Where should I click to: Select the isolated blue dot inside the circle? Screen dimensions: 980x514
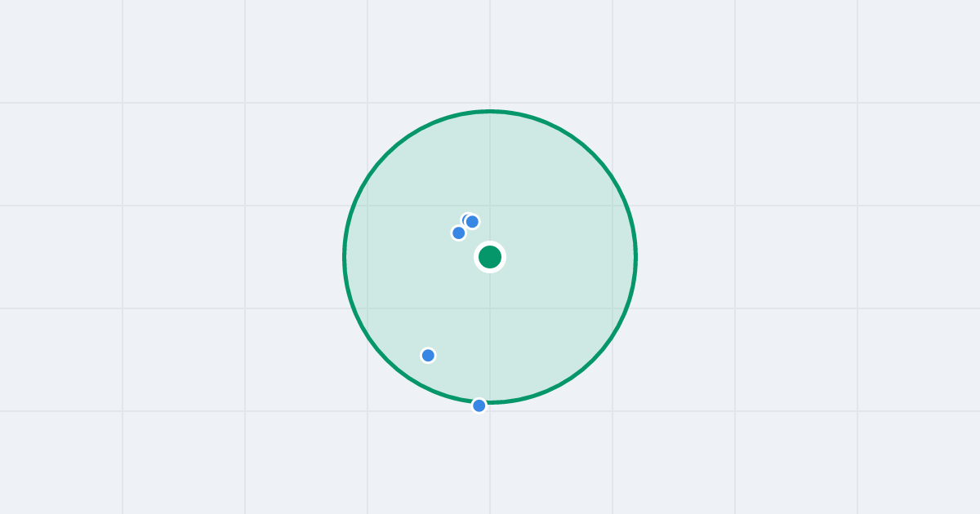pyautogui.click(x=428, y=355)
